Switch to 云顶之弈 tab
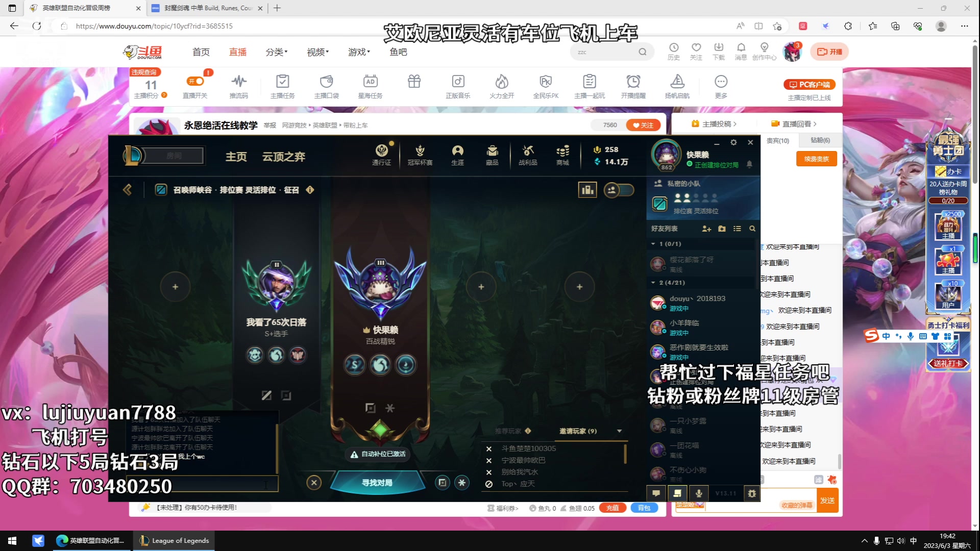This screenshot has height=551, width=980. coord(284,157)
